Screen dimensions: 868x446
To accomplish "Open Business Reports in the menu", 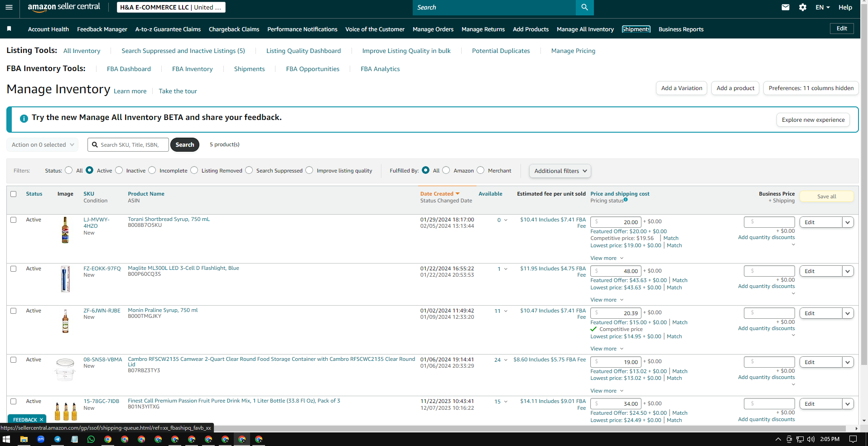I will click(681, 29).
